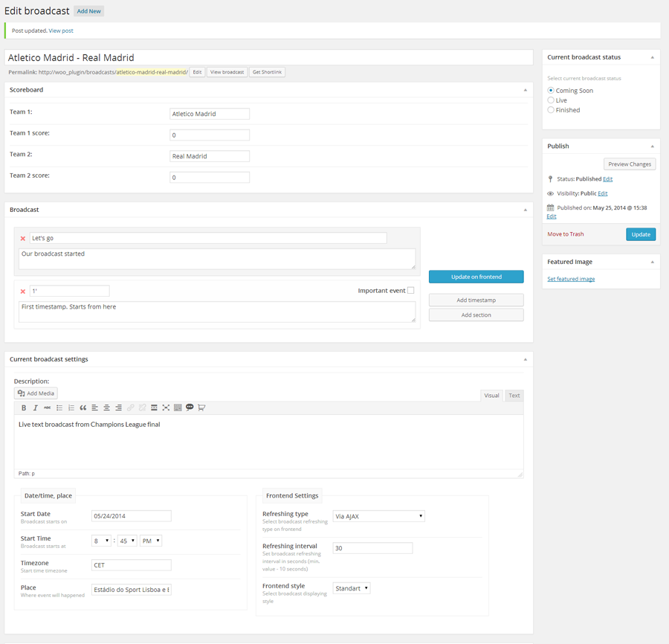Align text center
This screenshot has width=669, height=644.
coord(106,408)
